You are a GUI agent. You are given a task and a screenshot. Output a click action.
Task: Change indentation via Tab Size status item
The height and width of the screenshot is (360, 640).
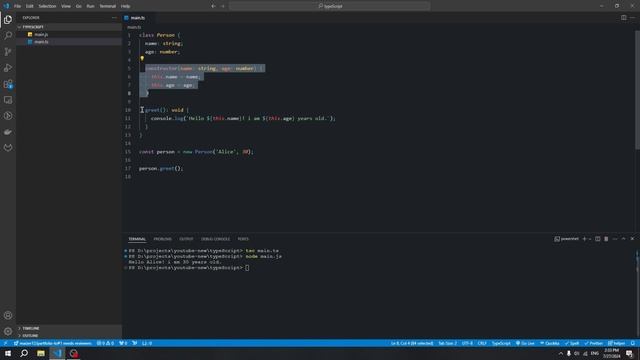pos(448,343)
